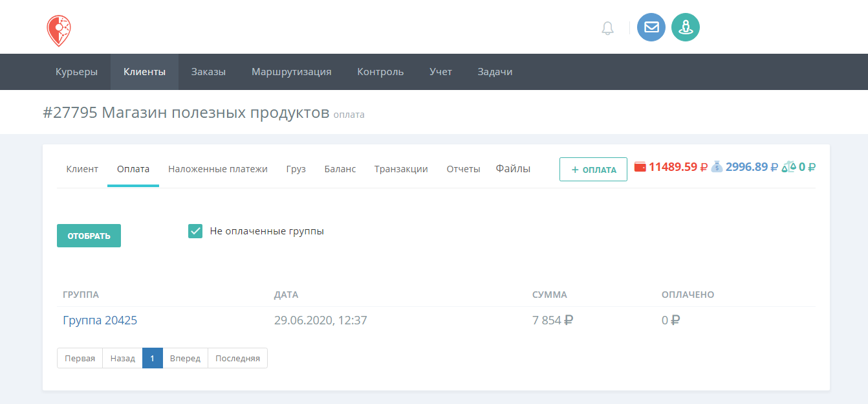Click the ОПЛАЧЕНО column header
Screen dimensions: 868x404
point(688,295)
